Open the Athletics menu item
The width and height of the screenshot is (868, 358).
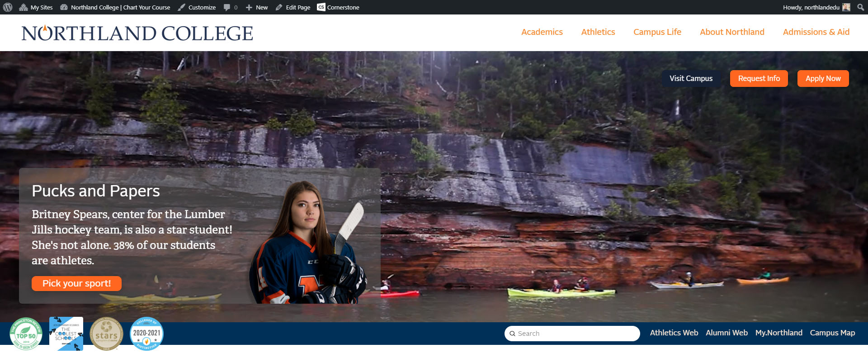coord(598,32)
